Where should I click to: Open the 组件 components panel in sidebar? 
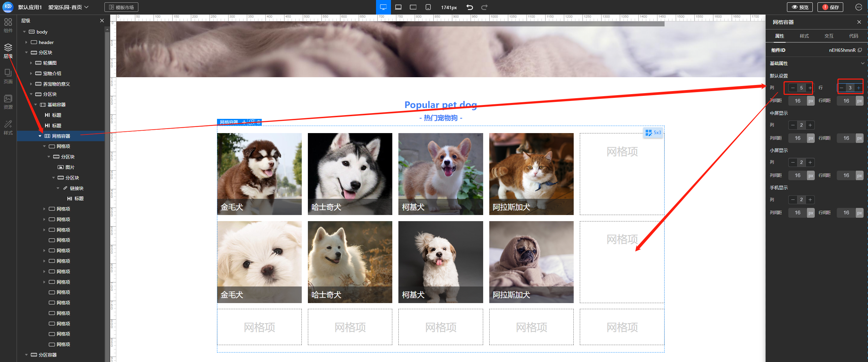pyautogui.click(x=8, y=25)
